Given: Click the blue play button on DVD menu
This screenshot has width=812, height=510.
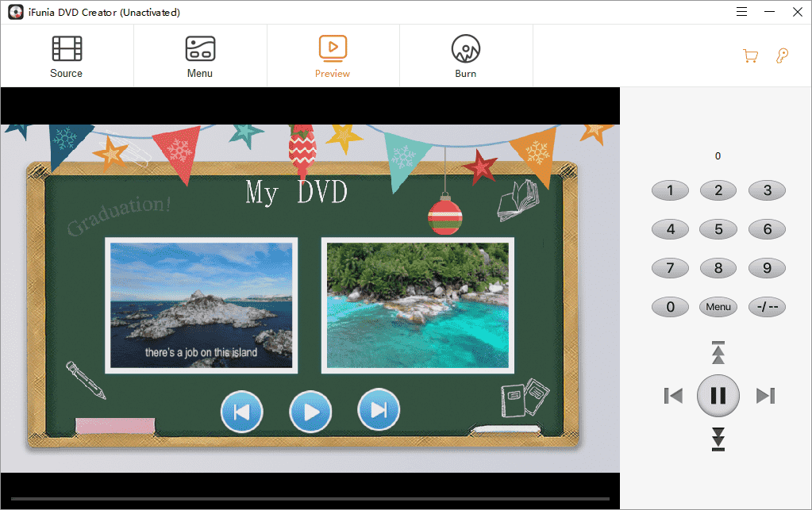Looking at the screenshot, I should tap(310, 412).
